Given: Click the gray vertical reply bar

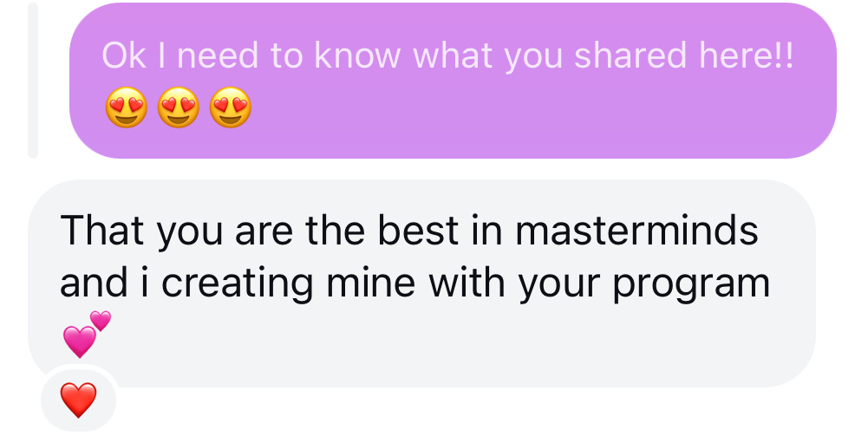Looking at the screenshot, I should click(x=33, y=80).
